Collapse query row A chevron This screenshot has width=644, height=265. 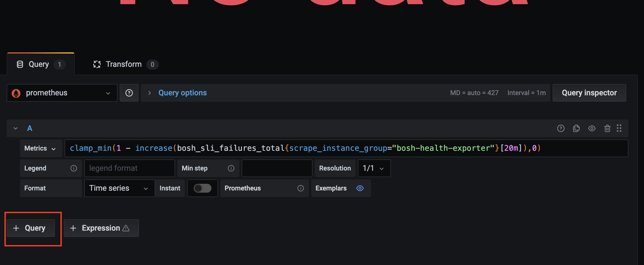click(16, 128)
